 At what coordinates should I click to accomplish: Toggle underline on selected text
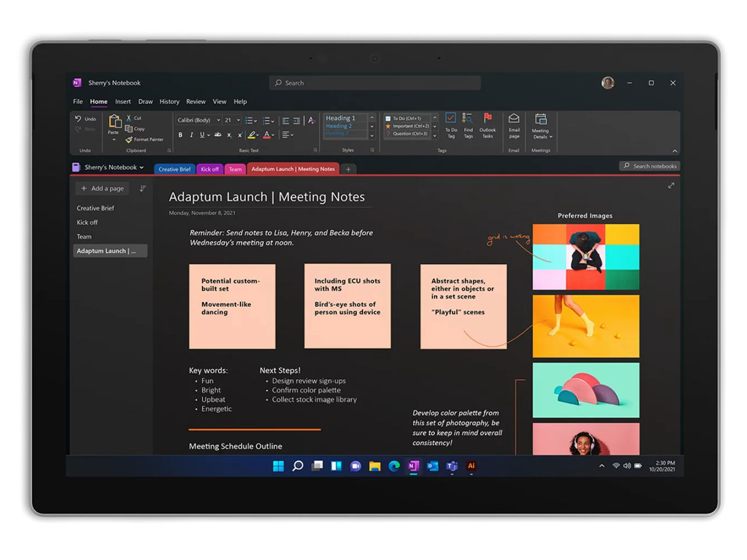pyautogui.click(x=201, y=135)
